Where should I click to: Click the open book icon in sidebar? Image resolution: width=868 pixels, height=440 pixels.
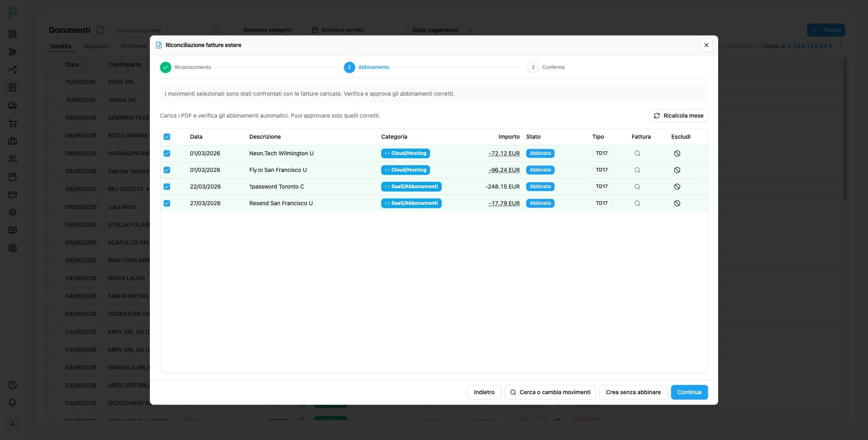click(x=13, y=230)
